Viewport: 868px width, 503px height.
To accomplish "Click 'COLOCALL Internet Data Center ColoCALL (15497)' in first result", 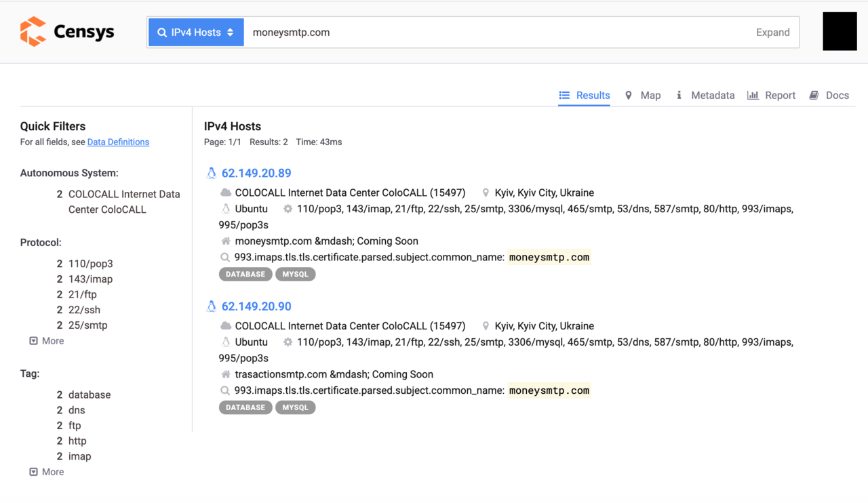I will (x=350, y=193).
